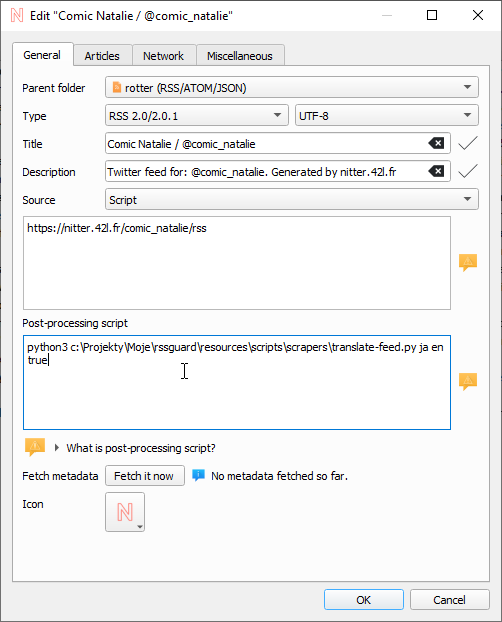Viewport: 502px width, 622px height.
Task: Click the blue info icon near metadata status
Action: click(198, 475)
